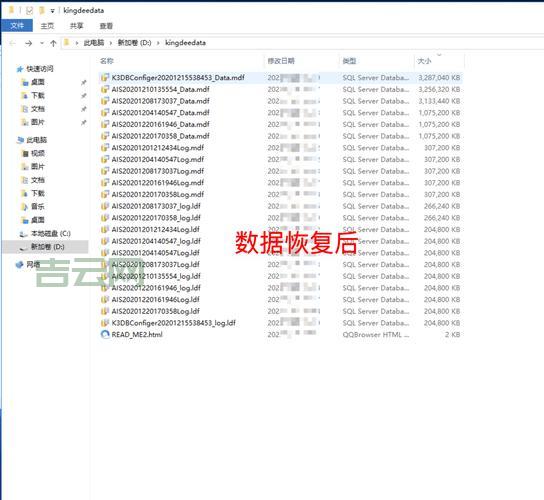Open 视频 under 此电脑
Viewport: 544px width, 500px height.
38,153
